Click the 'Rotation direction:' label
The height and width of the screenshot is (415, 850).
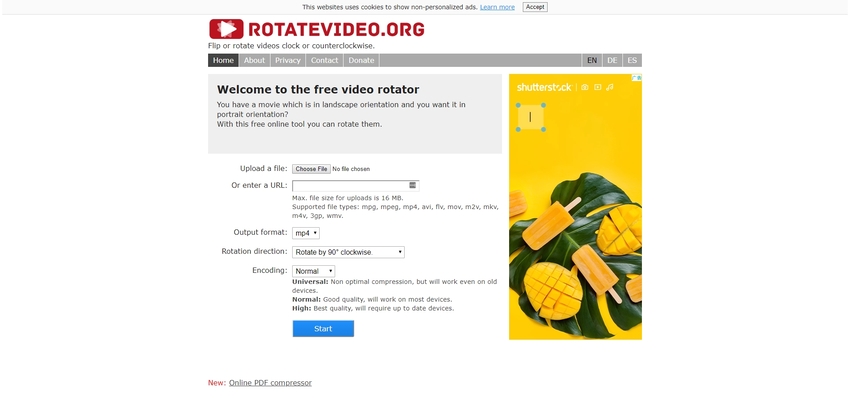[x=254, y=251]
